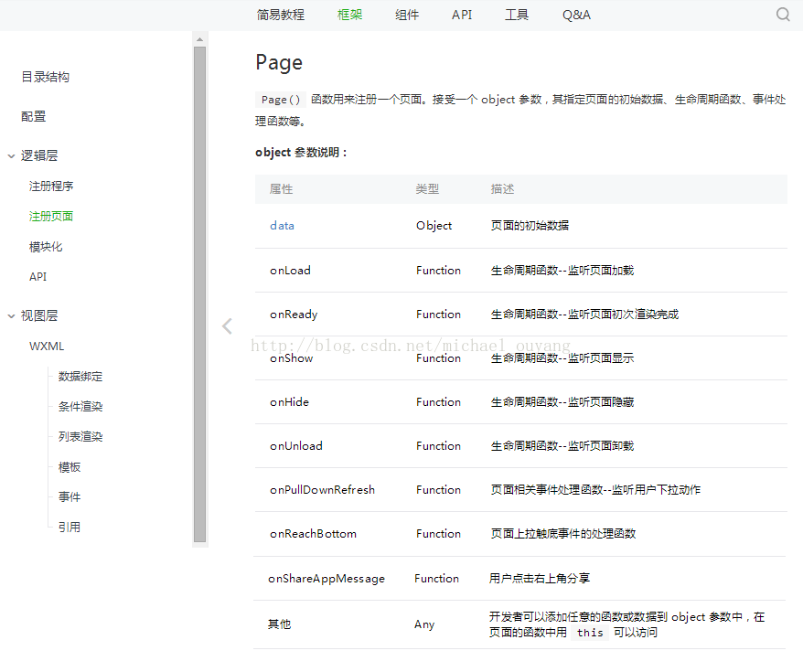This screenshot has width=803, height=672.
Task: Open the 框架 navigation tab
Action: tap(349, 14)
